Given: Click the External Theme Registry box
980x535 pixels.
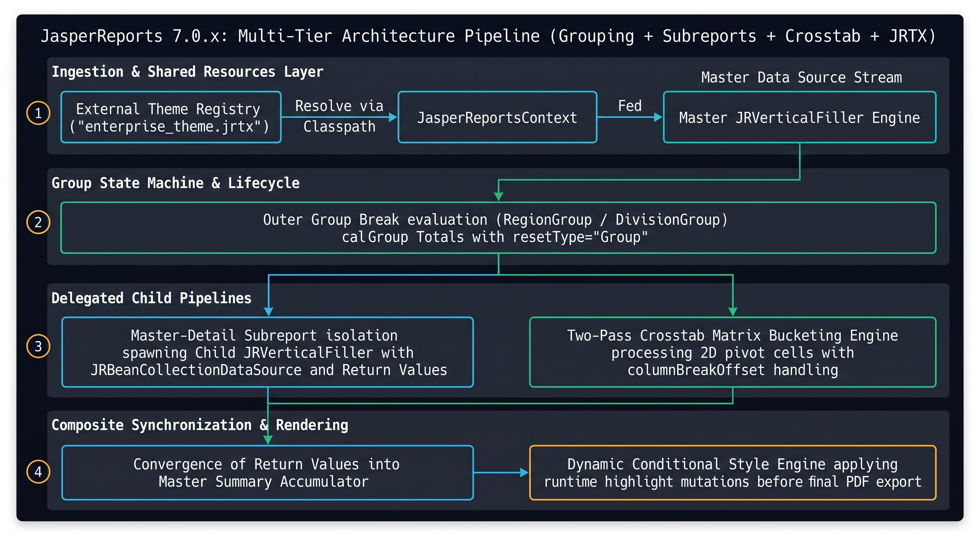Looking at the screenshot, I should pos(171,117).
